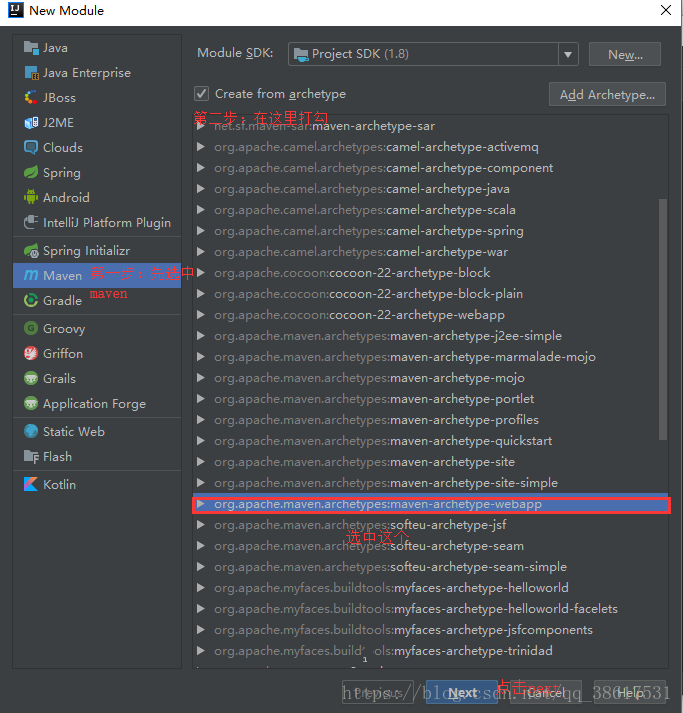
Task: Click the Clouds icon
Action: [x=31, y=147]
